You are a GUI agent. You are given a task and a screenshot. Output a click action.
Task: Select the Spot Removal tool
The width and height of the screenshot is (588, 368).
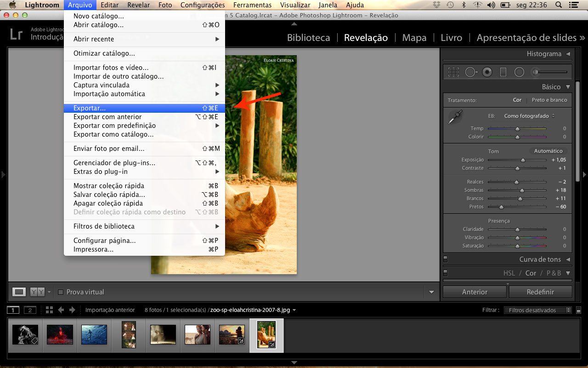(x=471, y=72)
